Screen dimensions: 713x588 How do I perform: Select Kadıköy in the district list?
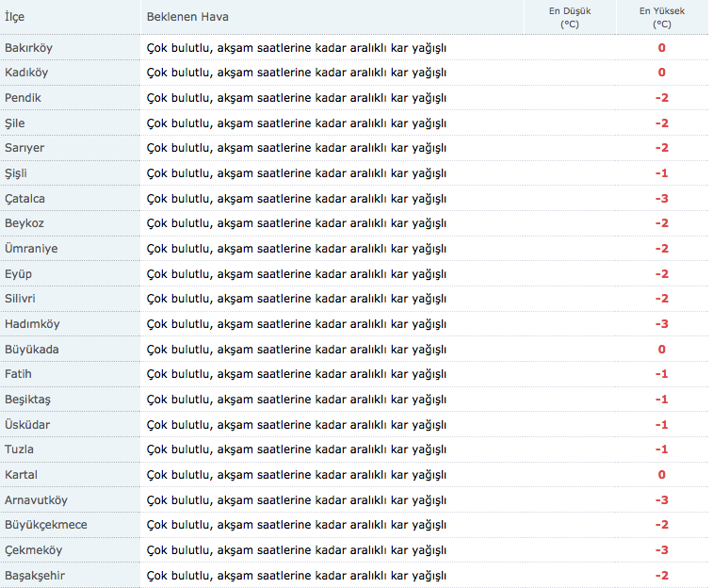click(x=26, y=73)
